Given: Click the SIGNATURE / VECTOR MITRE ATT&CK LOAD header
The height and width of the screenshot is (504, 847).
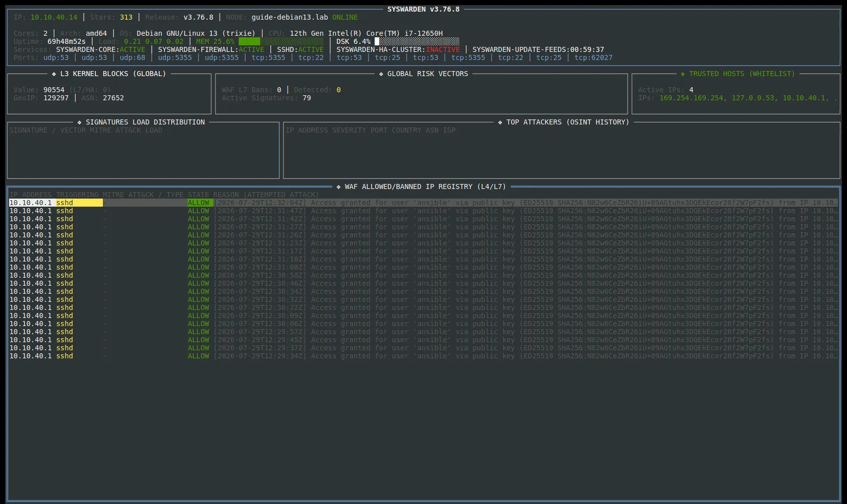Looking at the screenshot, I should (86, 130).
